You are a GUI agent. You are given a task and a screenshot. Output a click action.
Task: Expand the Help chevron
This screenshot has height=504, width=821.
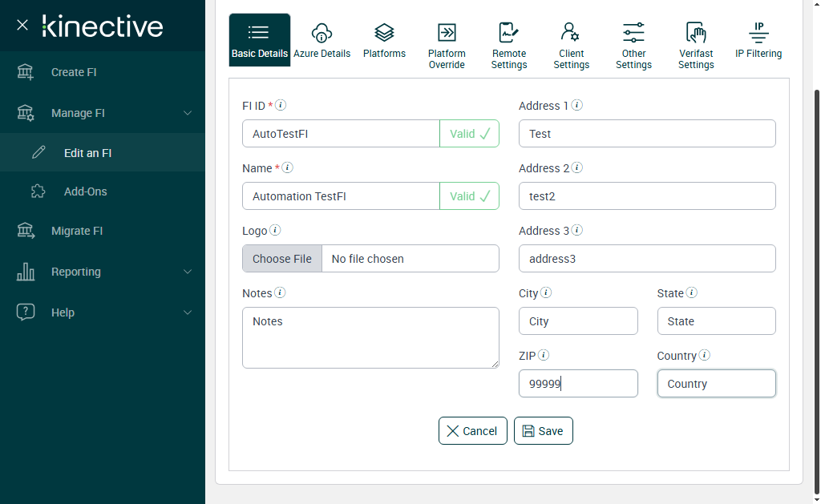[x=188, y=312]
